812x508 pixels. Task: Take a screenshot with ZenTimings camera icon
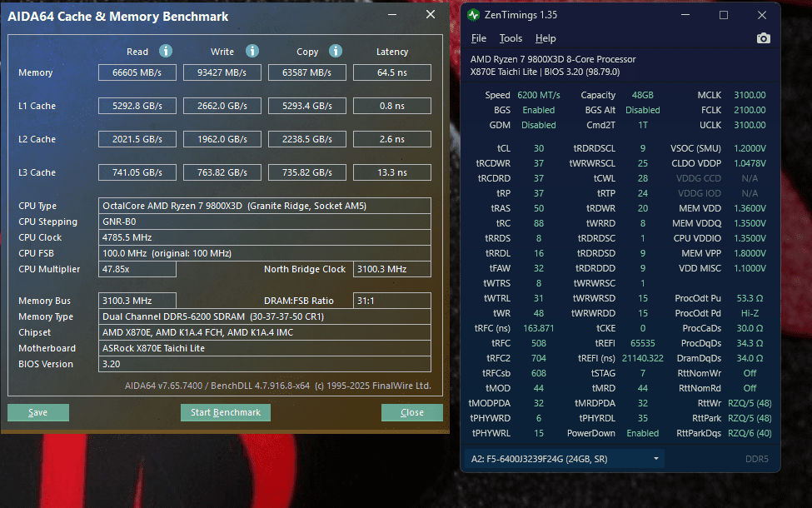pyautogui.click(x=764, y=38)
